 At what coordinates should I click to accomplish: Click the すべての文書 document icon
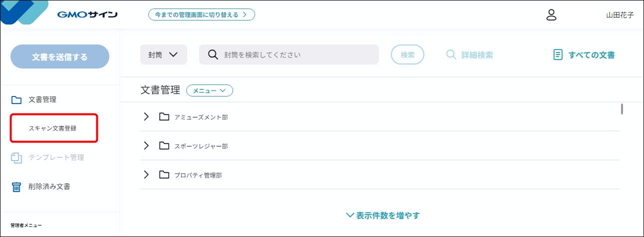click(x=558, y=55)
